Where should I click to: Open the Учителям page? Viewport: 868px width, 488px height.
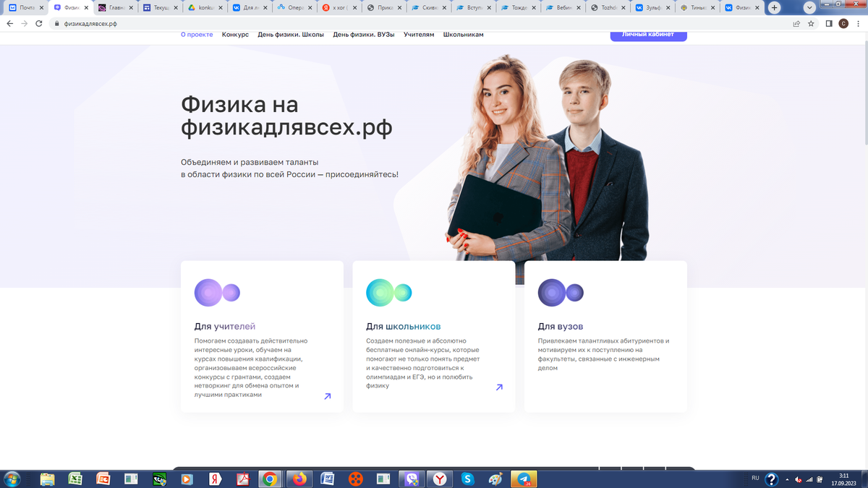click(x=419, y=35)
